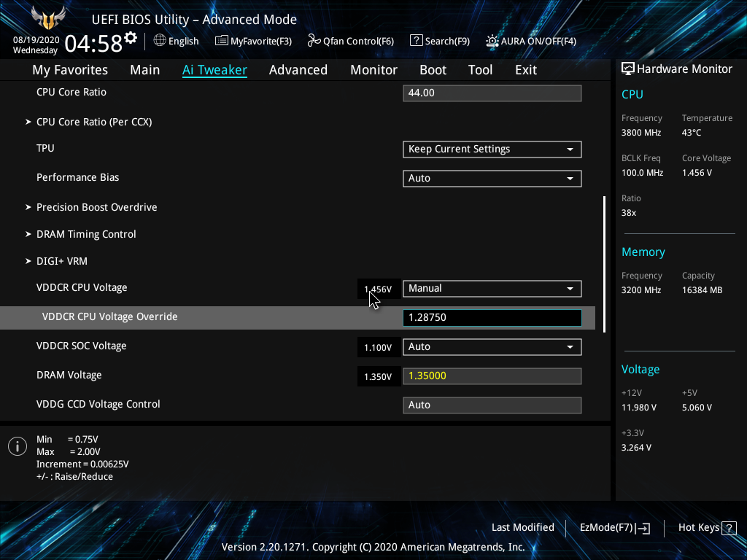747x560 pixels.
Task: Click the Hardware Monitor screen icon
Action: [628, 69]
